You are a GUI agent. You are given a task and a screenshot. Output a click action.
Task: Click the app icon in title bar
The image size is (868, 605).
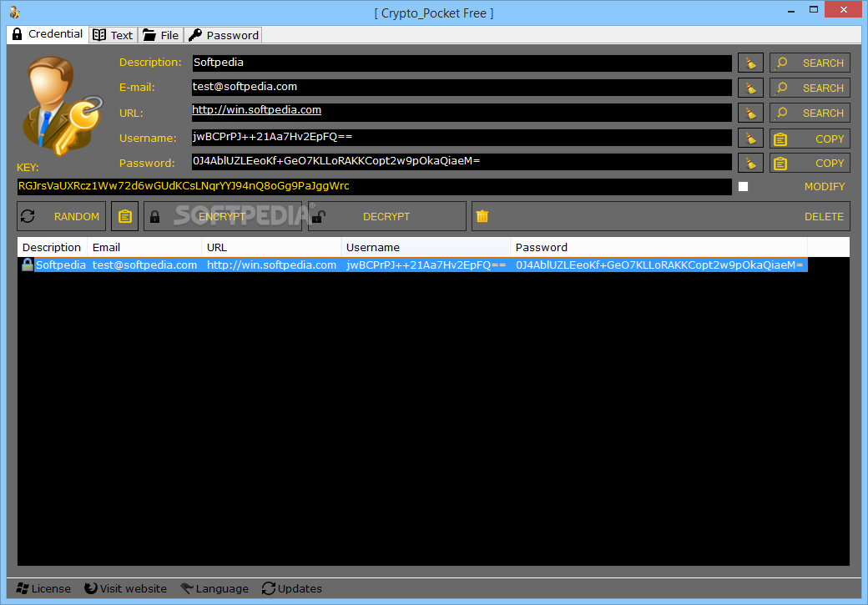(x=15, y=13)
